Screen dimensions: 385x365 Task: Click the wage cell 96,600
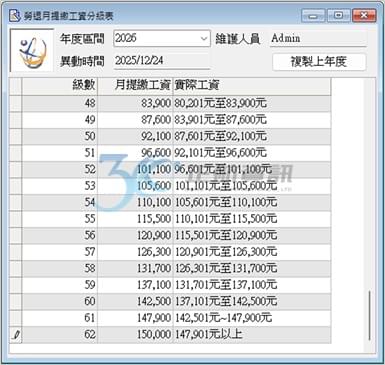coord(135,153)
